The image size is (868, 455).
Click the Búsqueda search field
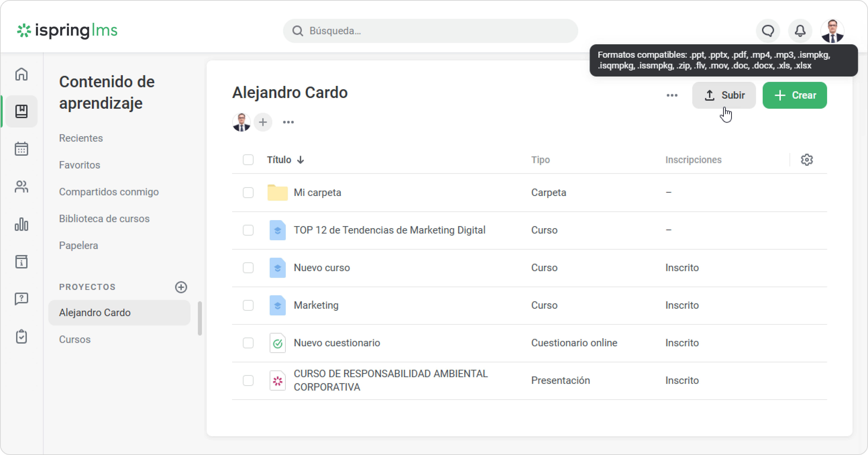(x=430, y=31)
